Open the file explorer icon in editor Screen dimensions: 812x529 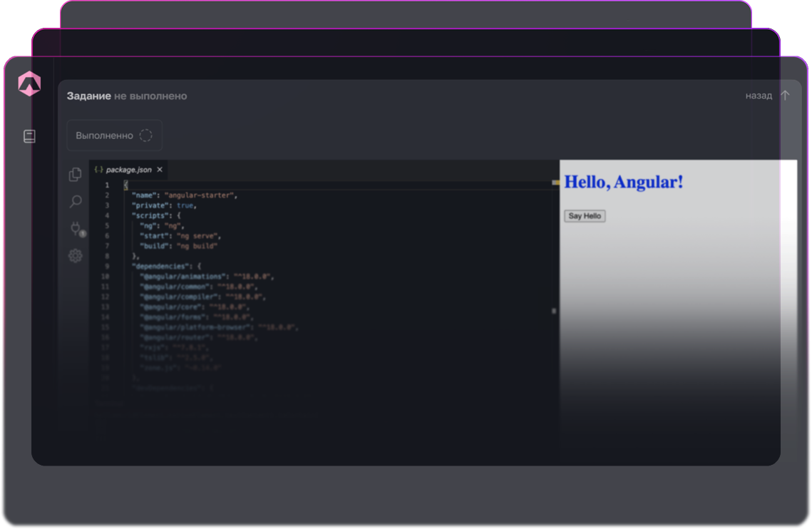coord(75,175)
